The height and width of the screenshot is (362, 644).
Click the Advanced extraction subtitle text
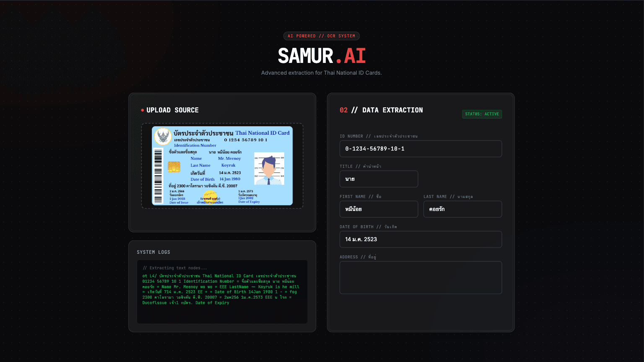[x=321, y=73]
